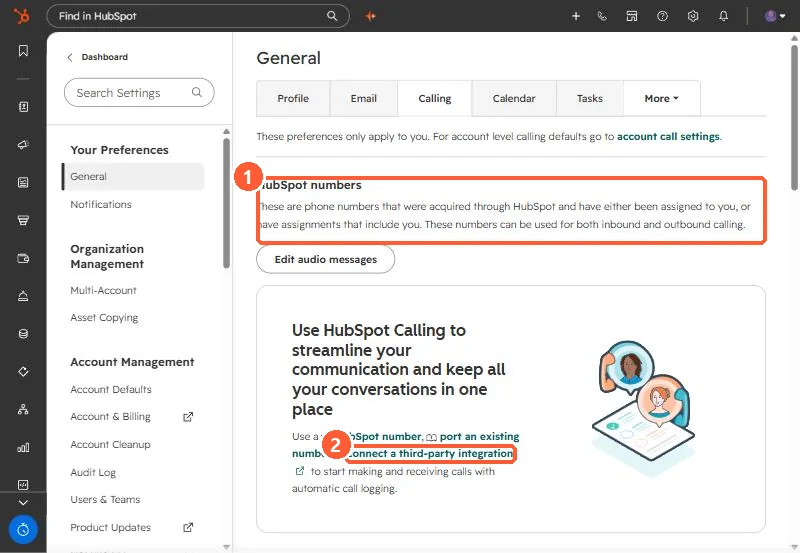Expand the More tab dropdown

pyautogui.click(x=662, y=98)
